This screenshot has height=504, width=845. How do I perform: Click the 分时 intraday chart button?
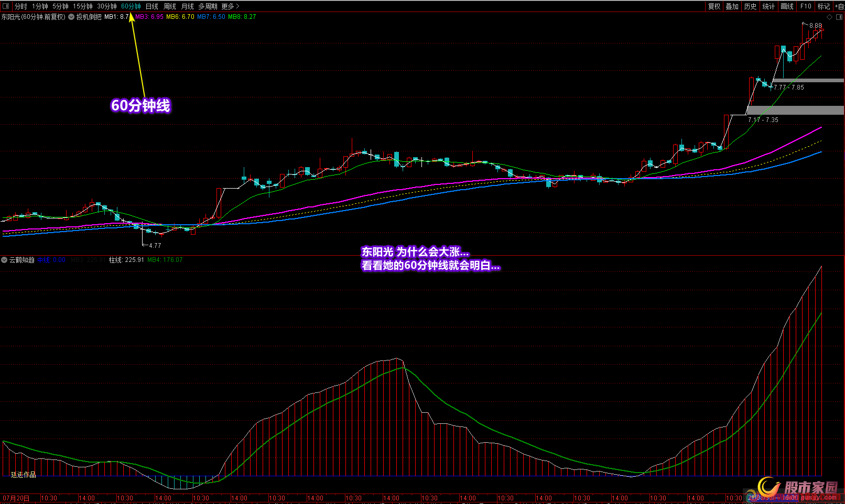click(20, 6)
